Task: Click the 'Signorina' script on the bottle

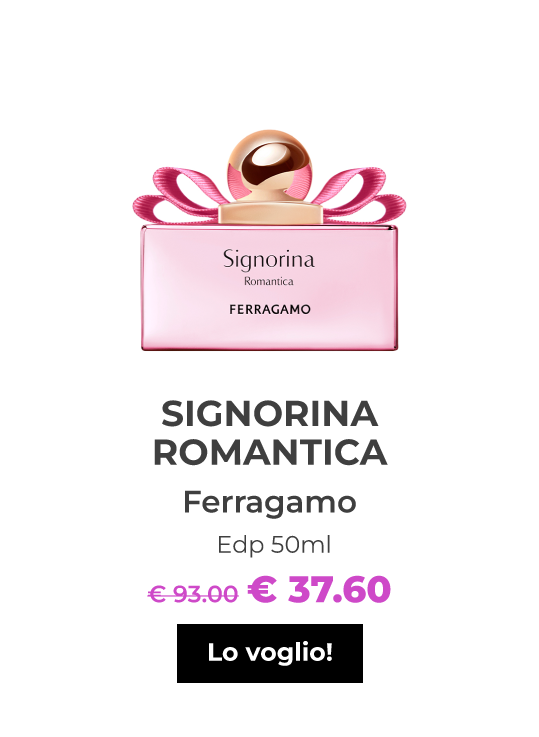Action: click(269, 260)
